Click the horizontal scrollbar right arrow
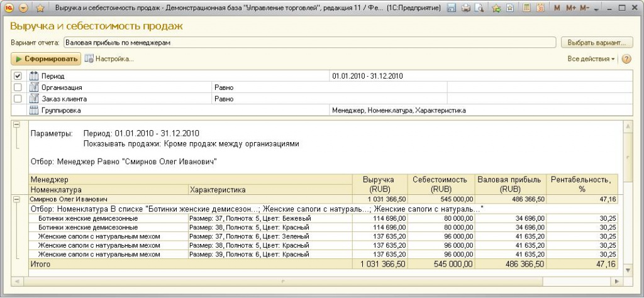Screen dimensions: 644x298 (616, 282)
